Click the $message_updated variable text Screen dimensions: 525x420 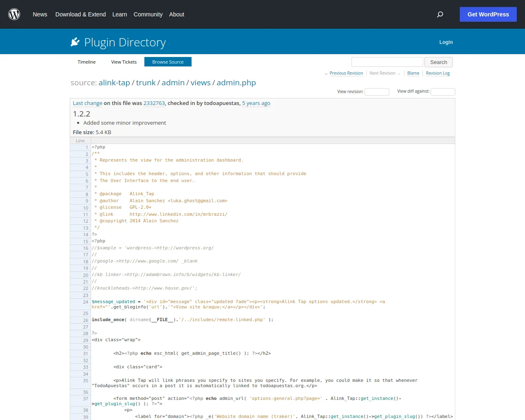point(113,302)
